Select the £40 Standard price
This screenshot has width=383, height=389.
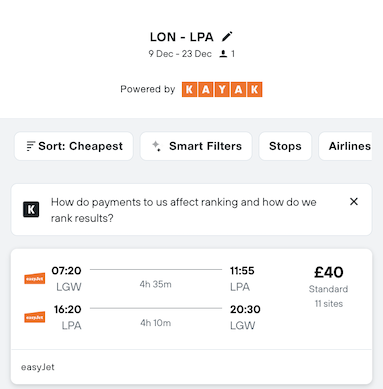click(x=328, y=279)
